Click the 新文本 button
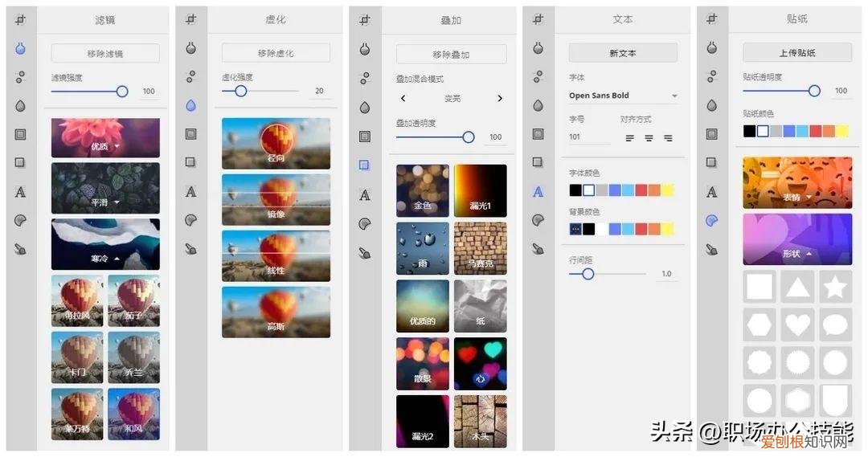Image resolution: width=868 pixels, height=457 pixels. click(x=623, y=53)
